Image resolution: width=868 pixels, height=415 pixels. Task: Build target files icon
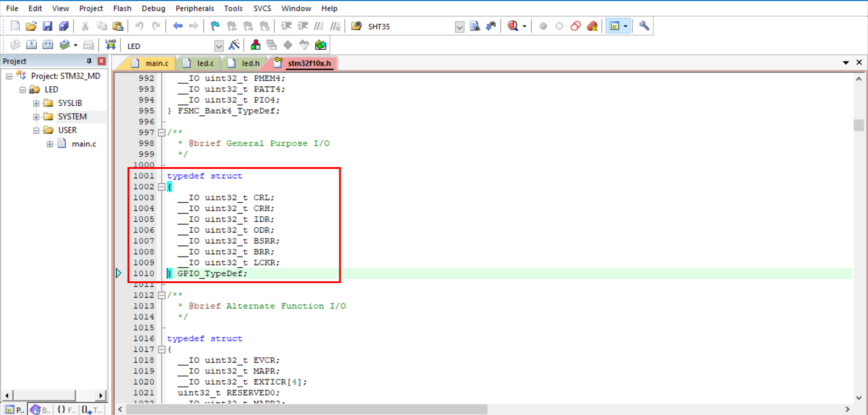point(31,45)
